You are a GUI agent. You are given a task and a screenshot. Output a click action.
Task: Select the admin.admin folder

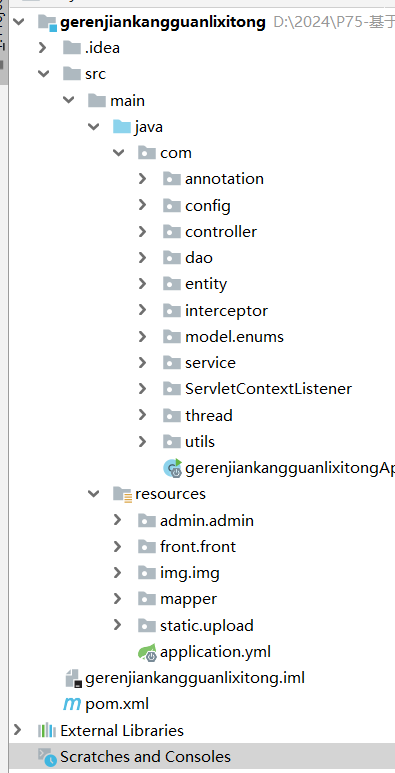(207, 520)
